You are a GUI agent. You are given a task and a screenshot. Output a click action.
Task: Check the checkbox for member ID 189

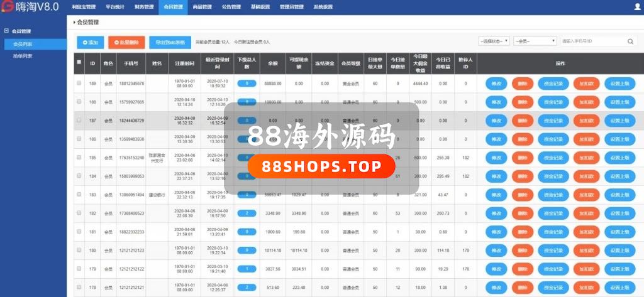[79, 83]
